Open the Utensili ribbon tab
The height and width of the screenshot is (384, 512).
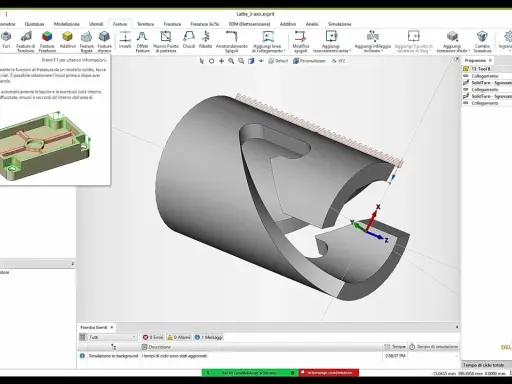(x=96, y=24)
